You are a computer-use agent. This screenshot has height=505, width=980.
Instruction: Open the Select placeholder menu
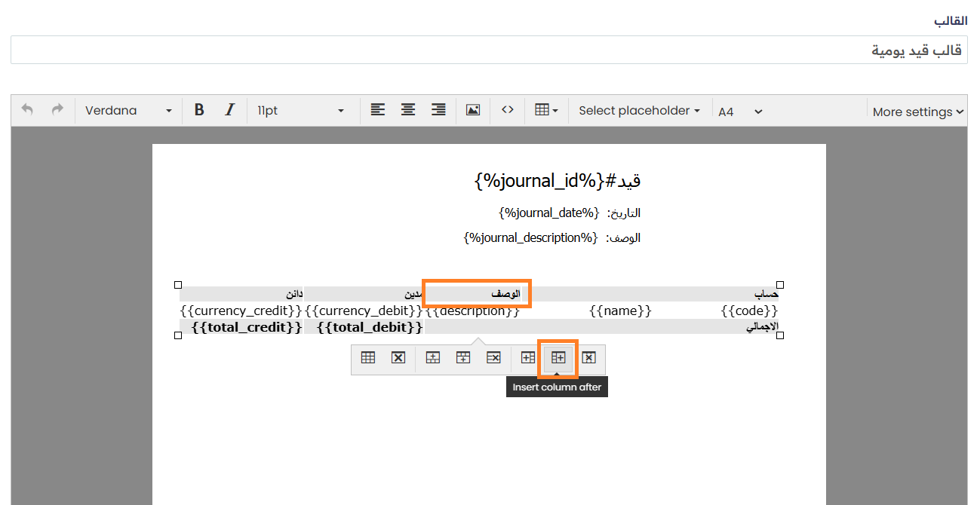(x=639, y=110)
